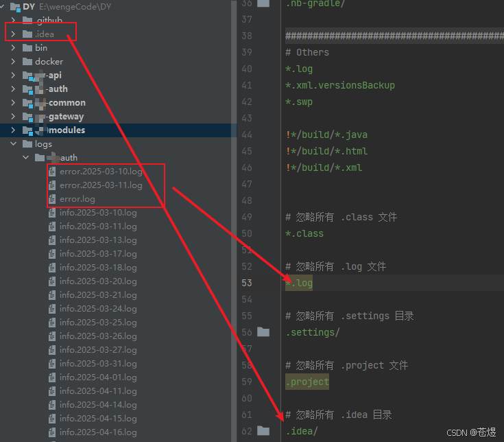
Task: Open file info.2025-03-26.log
Action: 98,336
